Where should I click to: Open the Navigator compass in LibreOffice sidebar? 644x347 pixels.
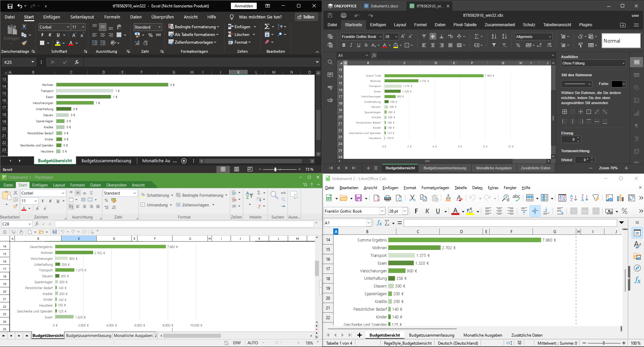(x=637, y=268)
